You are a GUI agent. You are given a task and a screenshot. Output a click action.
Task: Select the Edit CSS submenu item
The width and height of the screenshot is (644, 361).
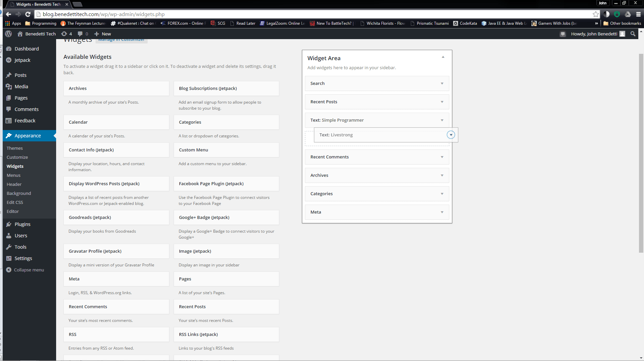point(15,202)
